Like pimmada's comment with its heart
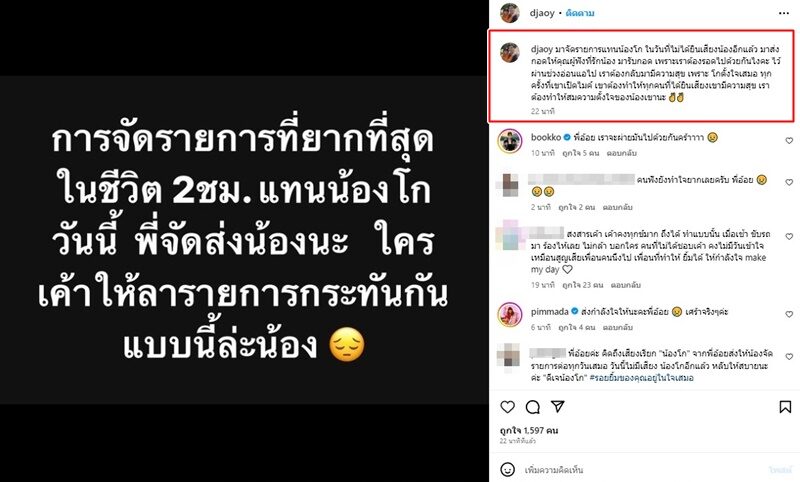 (789, 315)
